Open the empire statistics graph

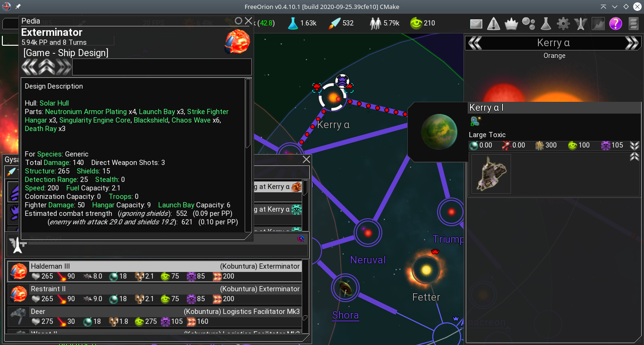point(598,23)
